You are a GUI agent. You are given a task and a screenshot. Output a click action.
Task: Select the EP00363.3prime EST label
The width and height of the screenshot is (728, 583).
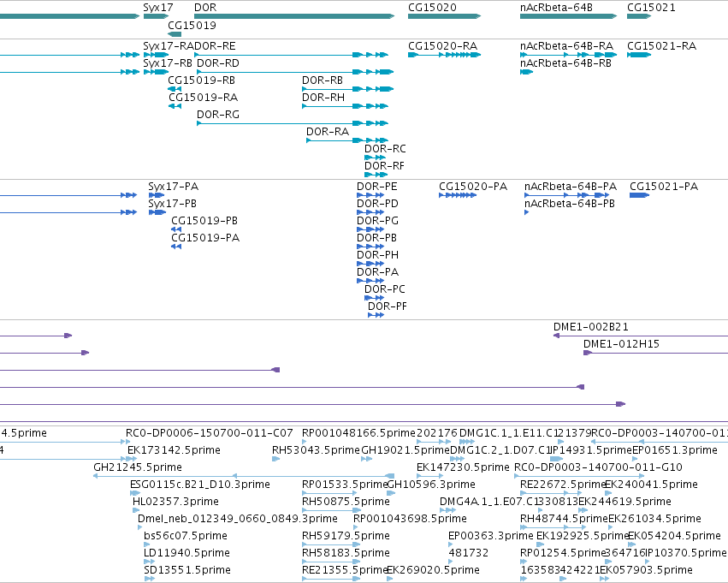(x=491, y=537)
